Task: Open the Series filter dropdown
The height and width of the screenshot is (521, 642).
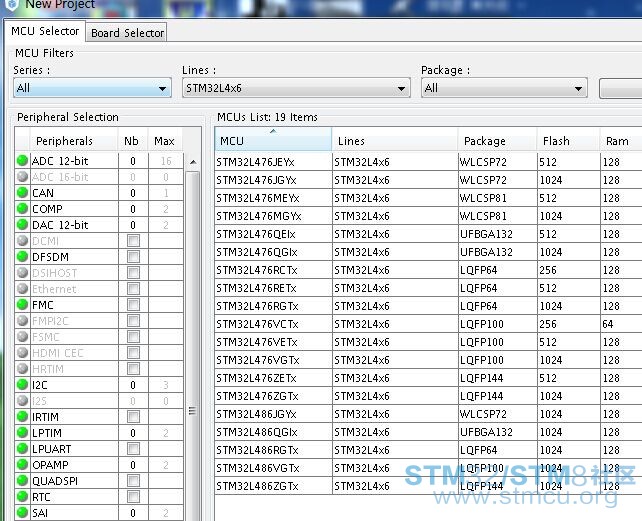Action: [92, 88]
